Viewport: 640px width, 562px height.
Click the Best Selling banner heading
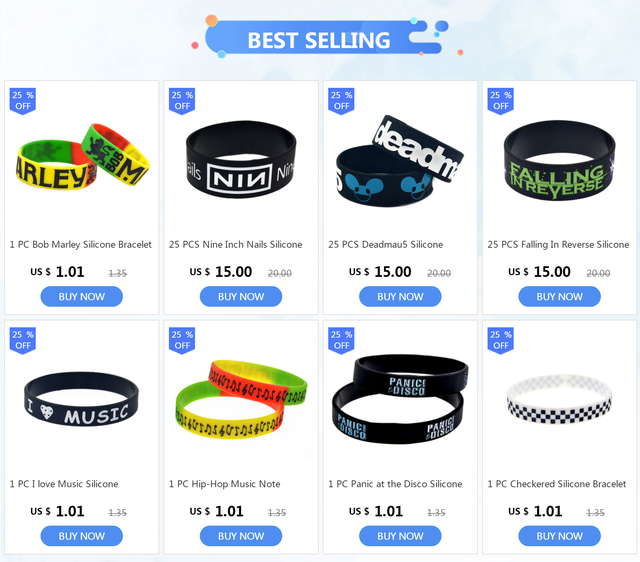[319, 40]
